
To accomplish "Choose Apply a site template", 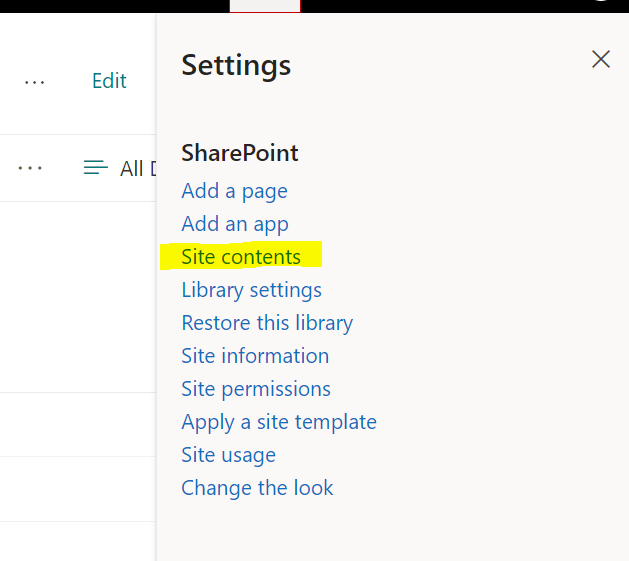I will pyautogui.click(x=279, y=422).
